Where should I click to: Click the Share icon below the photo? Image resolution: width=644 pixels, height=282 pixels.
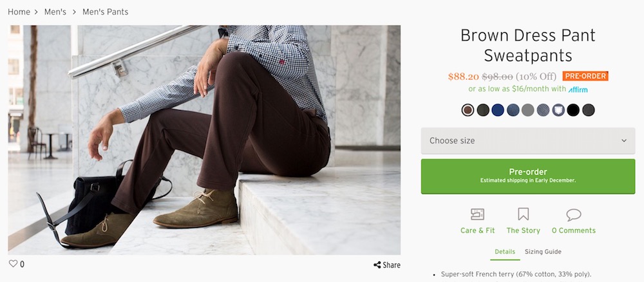[x=377, y=265]
